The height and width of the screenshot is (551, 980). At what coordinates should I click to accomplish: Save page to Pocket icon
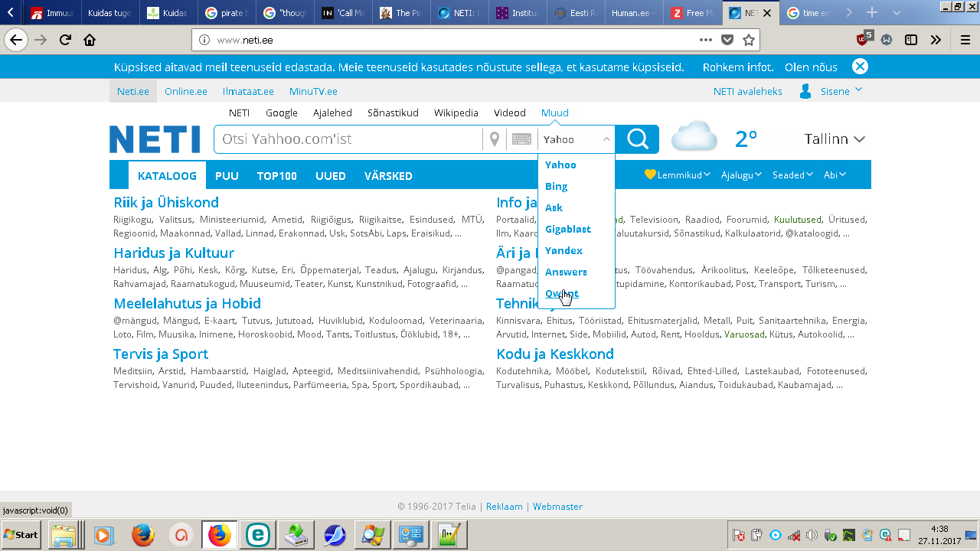[727, 40]
